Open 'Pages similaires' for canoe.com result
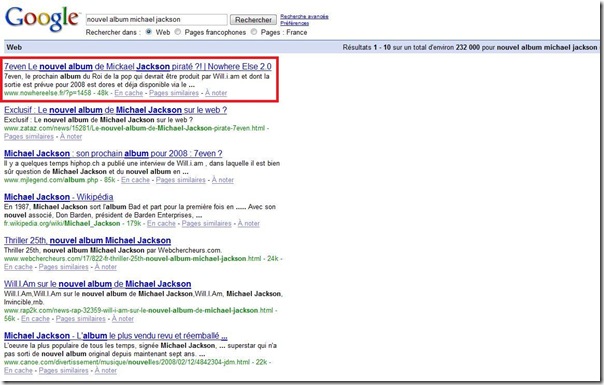 [64, 370]
